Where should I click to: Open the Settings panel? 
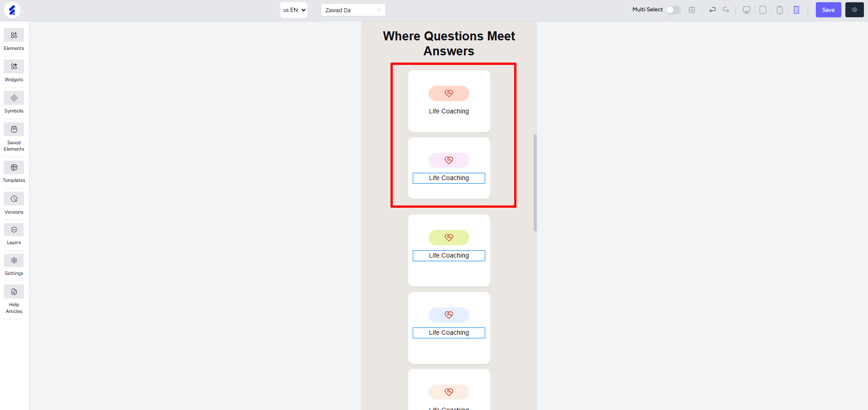tap(14, 265)
